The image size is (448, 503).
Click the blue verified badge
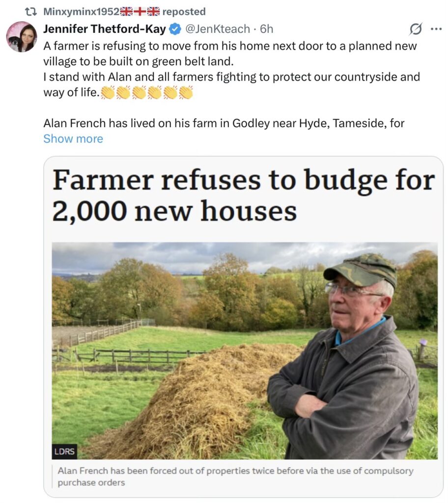(x=174, y=29)
